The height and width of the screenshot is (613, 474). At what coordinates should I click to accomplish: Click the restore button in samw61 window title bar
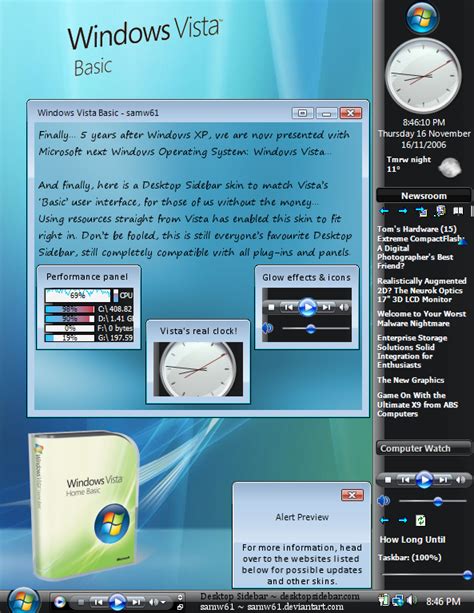tap(303, 113)
